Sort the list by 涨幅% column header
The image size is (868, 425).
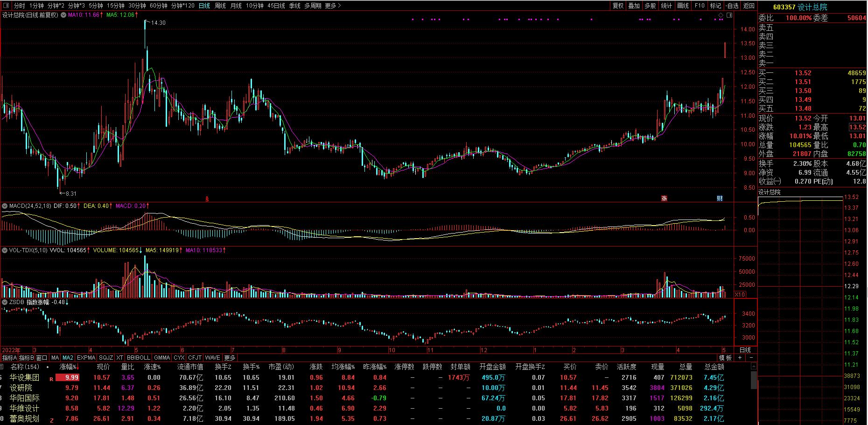(69, 367)
